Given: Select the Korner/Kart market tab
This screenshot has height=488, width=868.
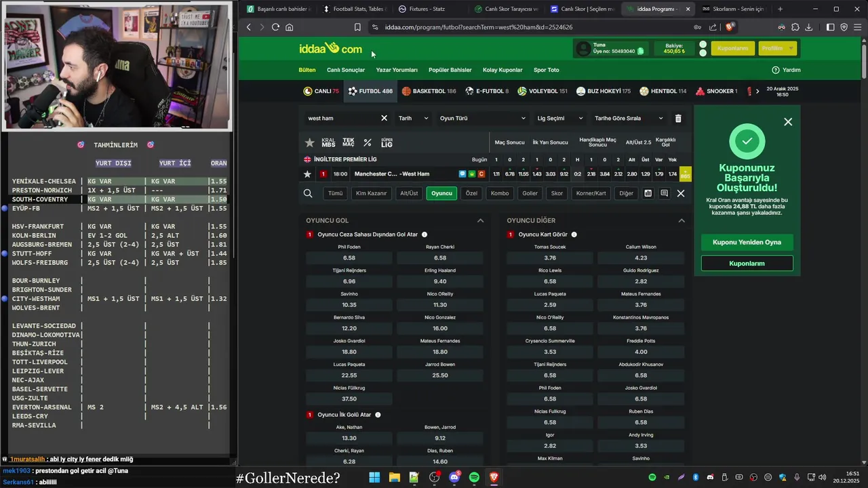Looking at the screenshot, I should [x=591, y=193].
